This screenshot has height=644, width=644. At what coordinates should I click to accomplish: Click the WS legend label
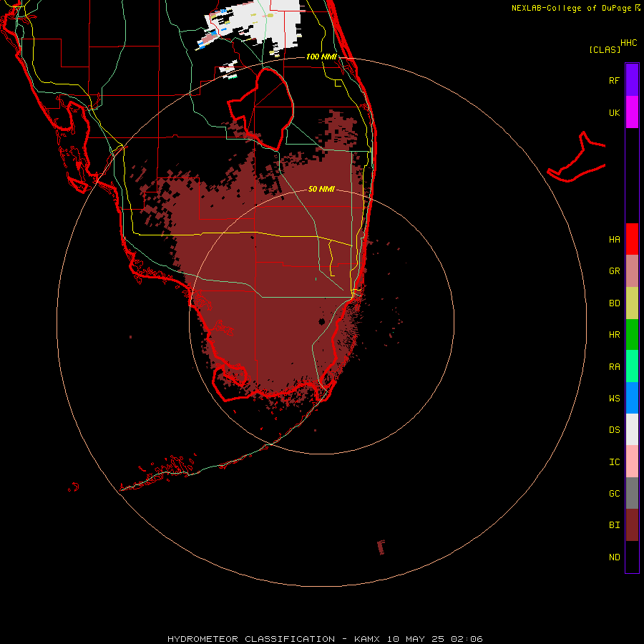tap(615, 398)
